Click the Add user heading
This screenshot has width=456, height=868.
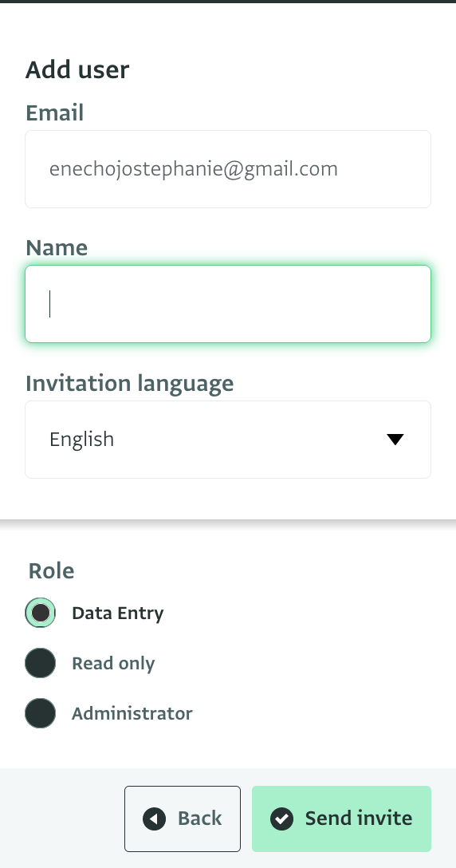point(77,69)
